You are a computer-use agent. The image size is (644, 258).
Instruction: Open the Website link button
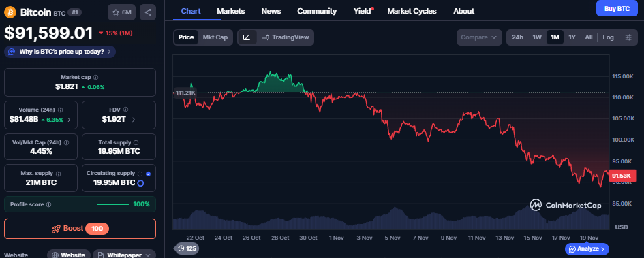click(69, 255)
